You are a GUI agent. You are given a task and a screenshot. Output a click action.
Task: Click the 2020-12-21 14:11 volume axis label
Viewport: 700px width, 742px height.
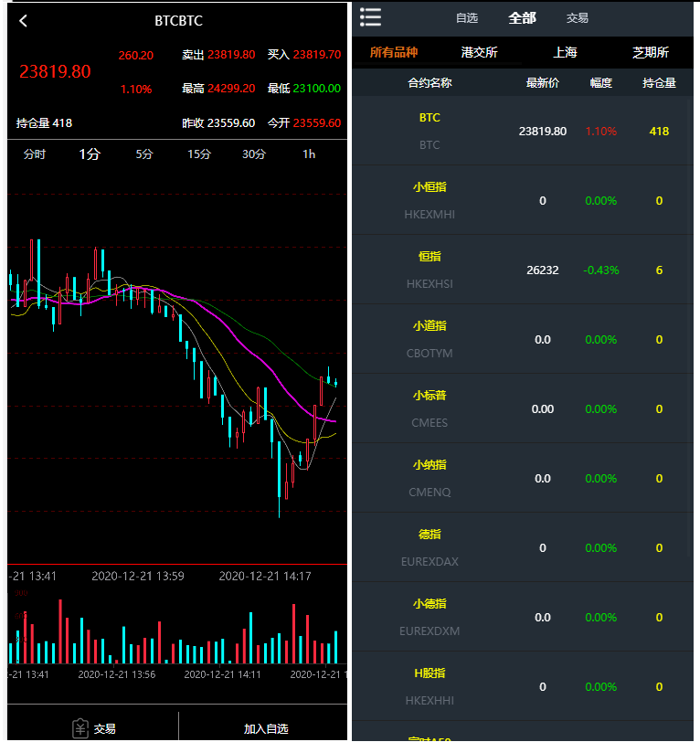click(222, 674)
